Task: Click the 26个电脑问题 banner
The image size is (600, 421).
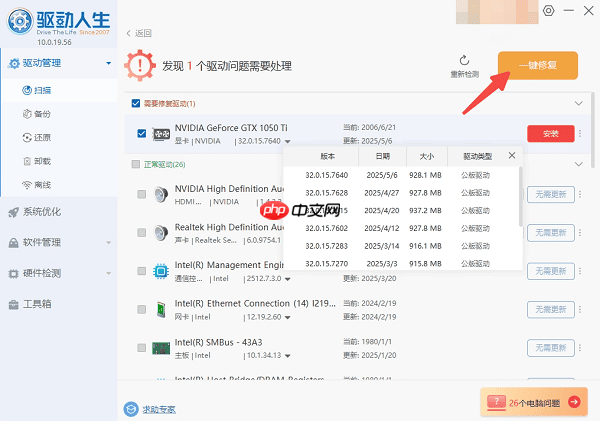Action: [x=534, y=402]
